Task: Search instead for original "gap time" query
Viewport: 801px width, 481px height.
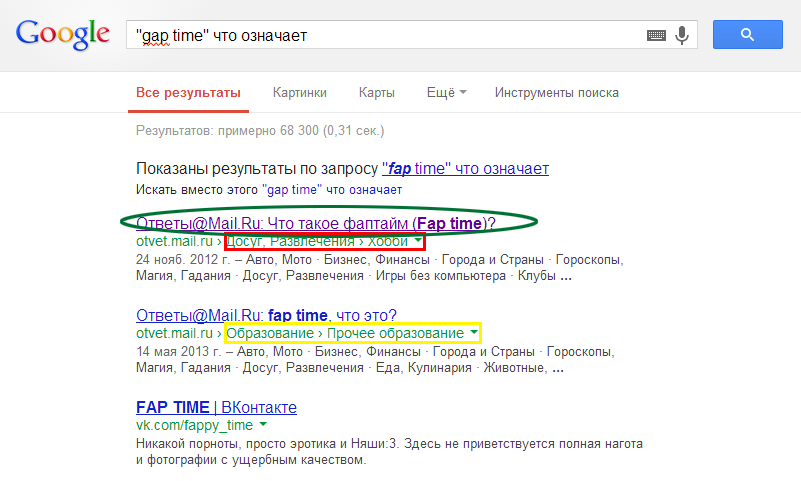Action: pyautogui.click(x=333, y=190)
